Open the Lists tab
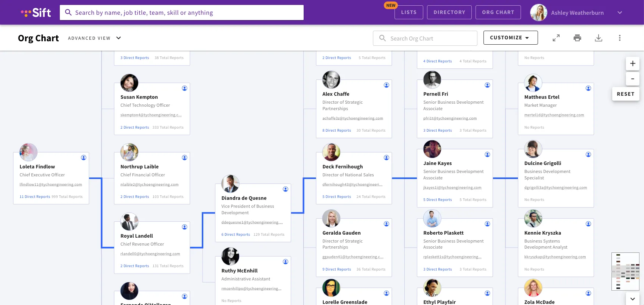The image size is (644, 305). point(409,12)
